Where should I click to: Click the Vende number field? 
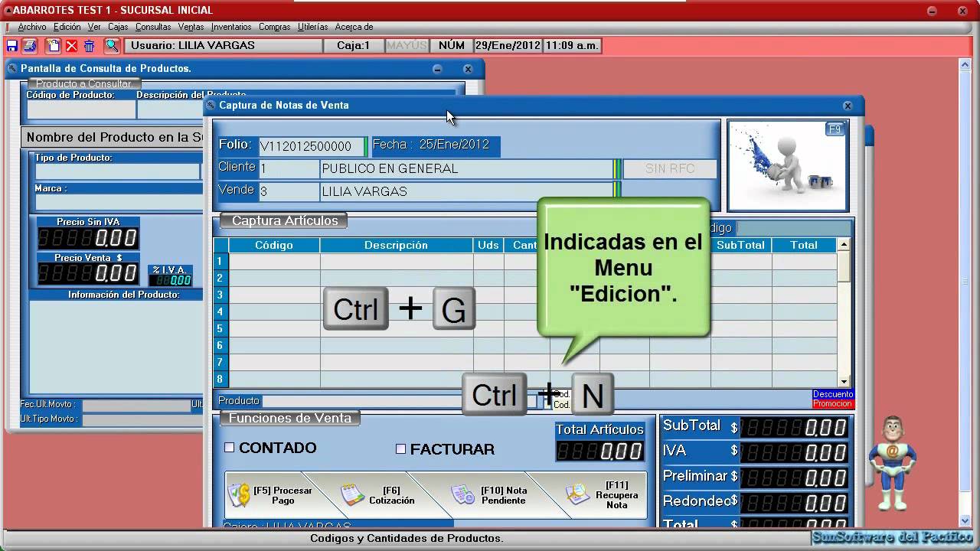[288, 191]
